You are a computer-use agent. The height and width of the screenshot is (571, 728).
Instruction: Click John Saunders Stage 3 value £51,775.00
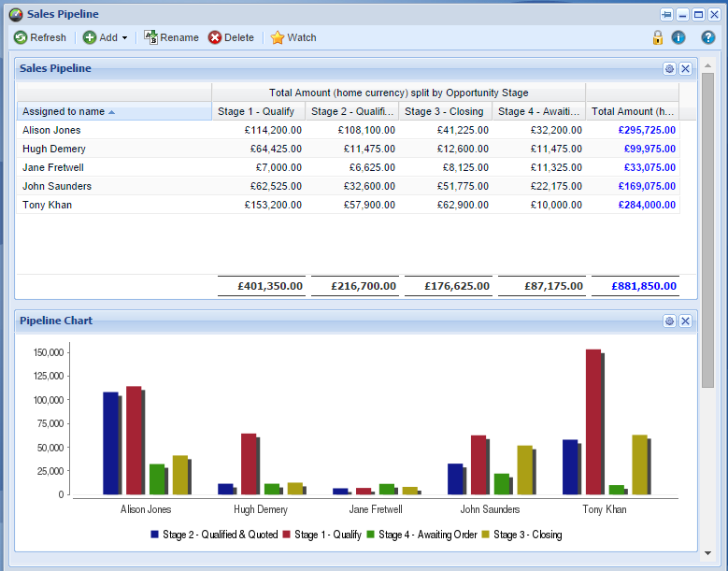tap(463, 186)
